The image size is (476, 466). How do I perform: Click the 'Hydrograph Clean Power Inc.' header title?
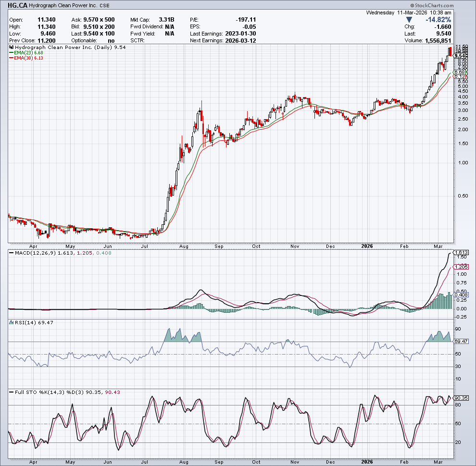(63, 5)
